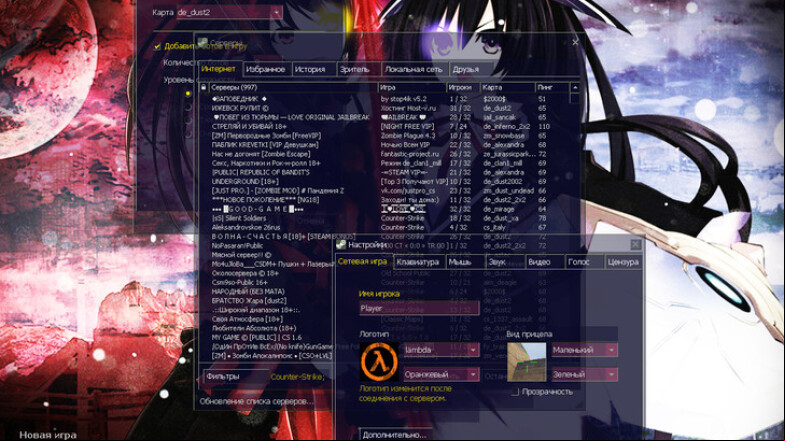Select the Первородные Зомби [FreeVIP] server
This screenshot has height=441, width=785.
(x=384, y=136)
